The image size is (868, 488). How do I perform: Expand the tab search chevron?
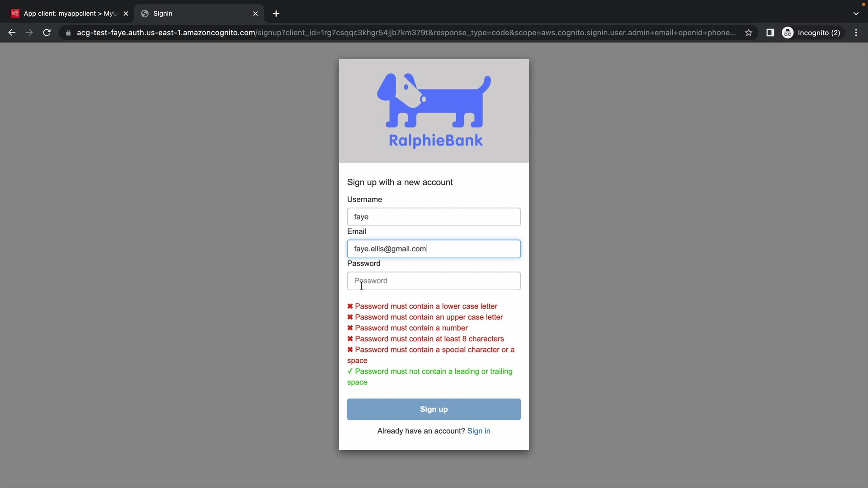[x=856, y=14]
